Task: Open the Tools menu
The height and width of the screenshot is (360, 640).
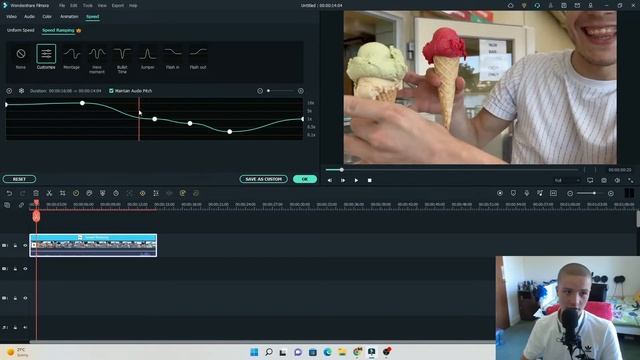Action: point(88,6)
